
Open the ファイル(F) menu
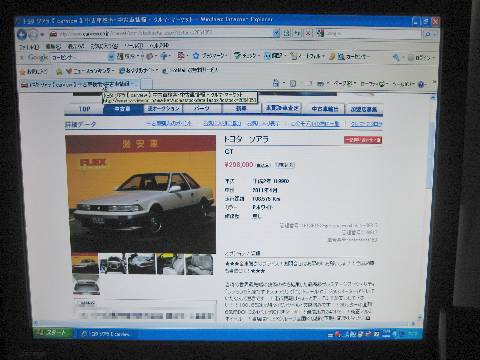click(29, 47)
